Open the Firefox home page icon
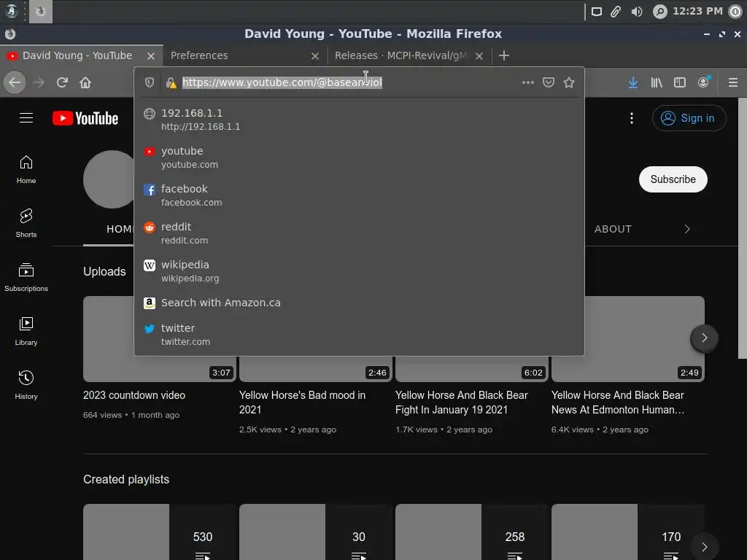Screen dimensions: 747x560 pos(85,82)
